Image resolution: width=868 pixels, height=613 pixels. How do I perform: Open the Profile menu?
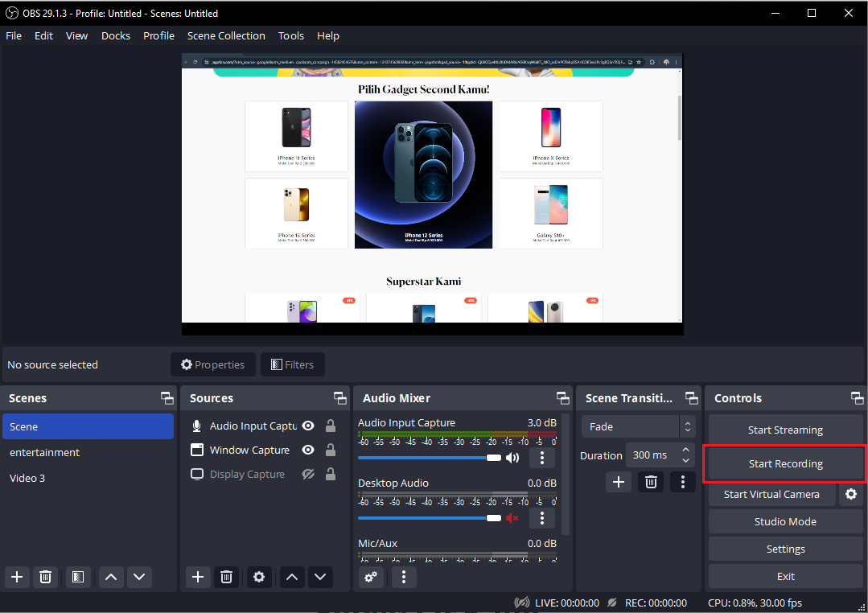(158, 35)
